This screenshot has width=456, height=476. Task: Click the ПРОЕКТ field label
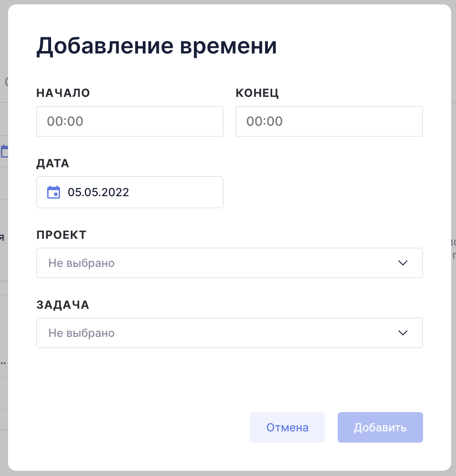pyautogui.click(x=62, y=235)
